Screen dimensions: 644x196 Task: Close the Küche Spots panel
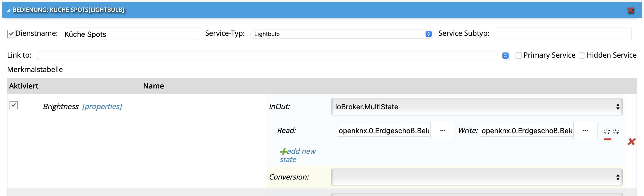tap(630, 10)
